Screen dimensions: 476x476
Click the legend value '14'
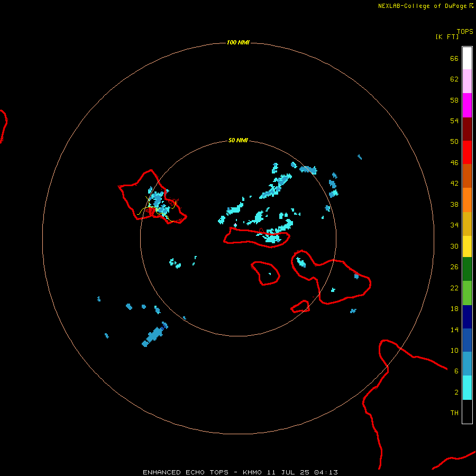454,329
